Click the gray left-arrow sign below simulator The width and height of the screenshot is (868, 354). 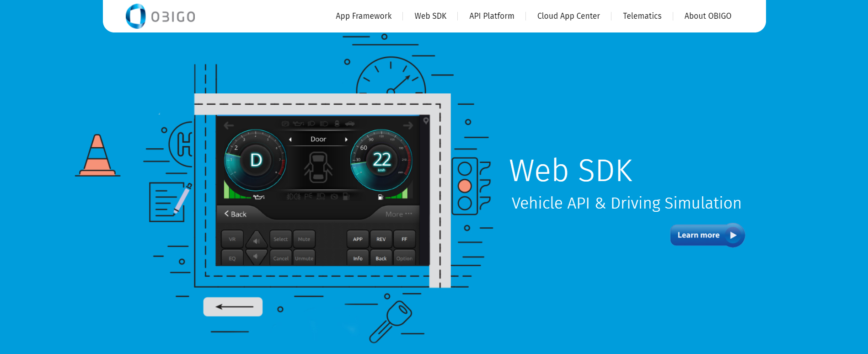click(x=233, y=306)
